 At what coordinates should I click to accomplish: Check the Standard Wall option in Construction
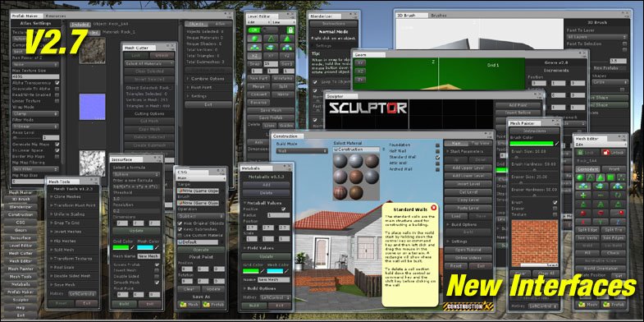(x=438, y=158)
